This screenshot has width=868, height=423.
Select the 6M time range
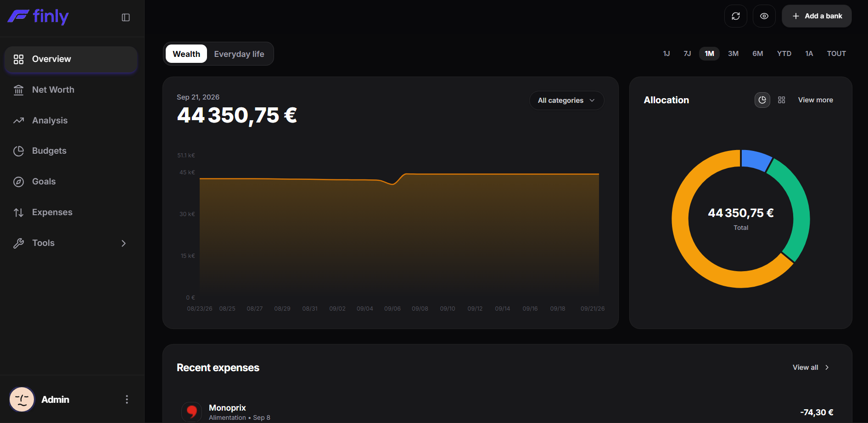[757, 54]
